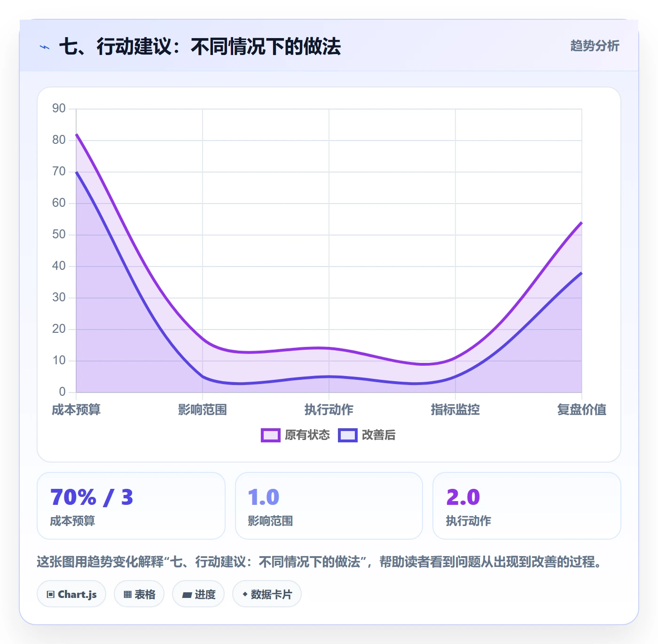Toggle the 改善后 legend swatch
The image size is (658, 644).
(348, 435)
